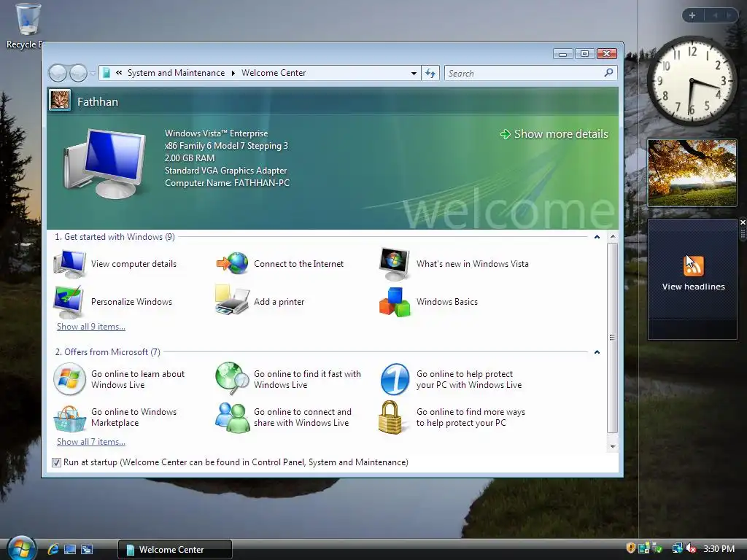The height and width of the screenshot is (560, 747).
Task: Click Welcome Center taskbar button
Action: tap(175, 549)
